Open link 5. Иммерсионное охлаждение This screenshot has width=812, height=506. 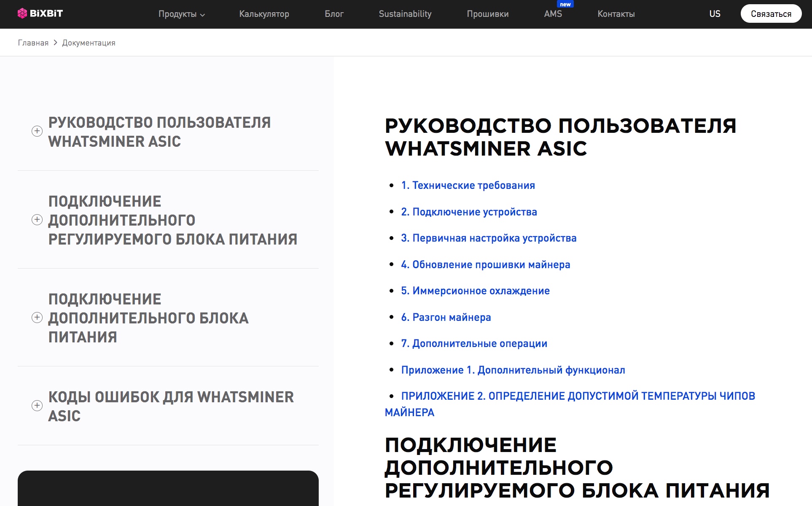(475, 291)
